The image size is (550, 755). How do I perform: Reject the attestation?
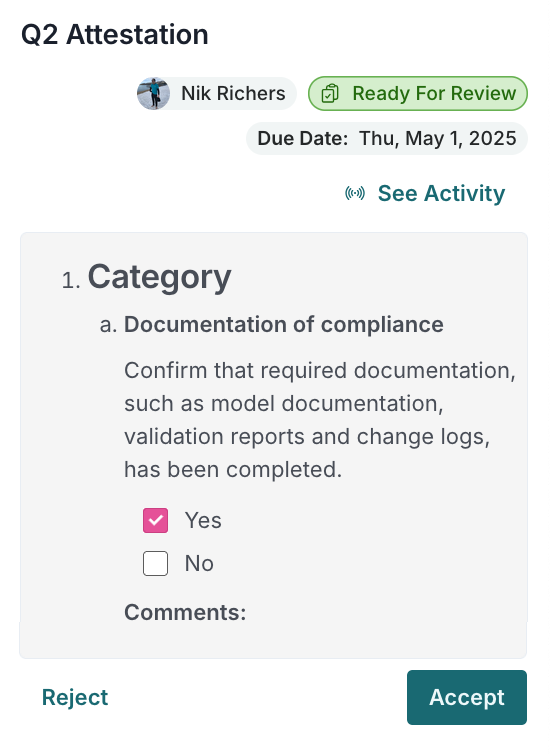tap(75, 697)
